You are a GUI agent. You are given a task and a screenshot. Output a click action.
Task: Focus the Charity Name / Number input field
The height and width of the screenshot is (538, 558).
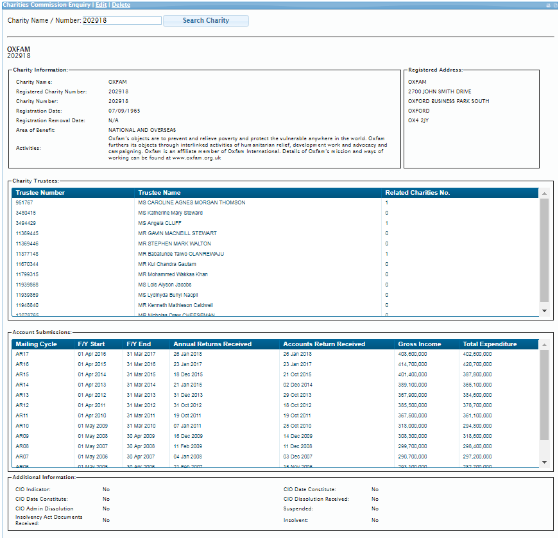tap(122, 21)
